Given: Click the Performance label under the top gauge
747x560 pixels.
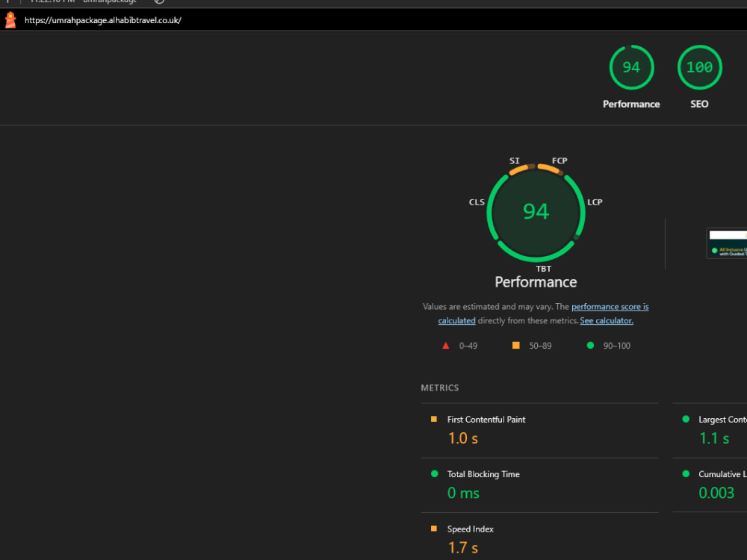Looking at the screenshot, I should [x=631, y=104].
